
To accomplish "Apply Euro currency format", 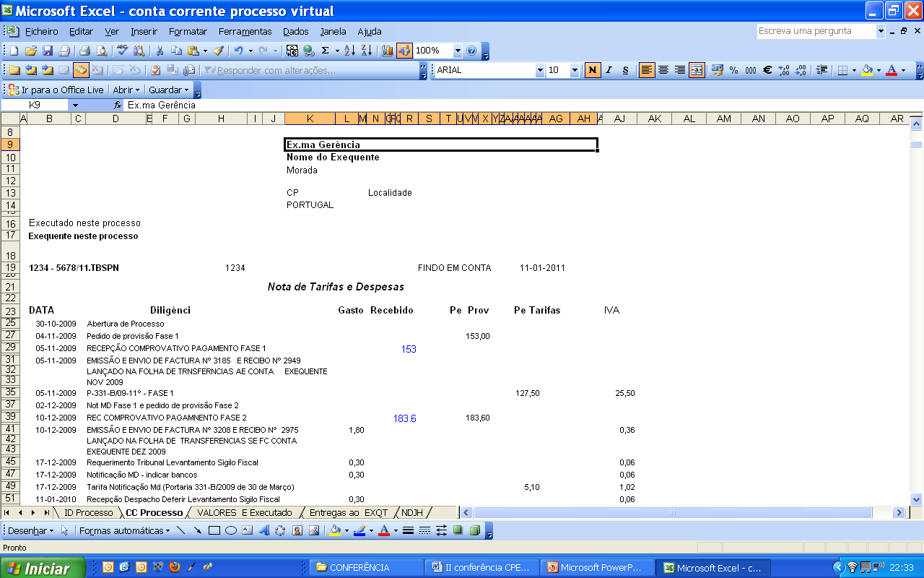I will (767, 70).
